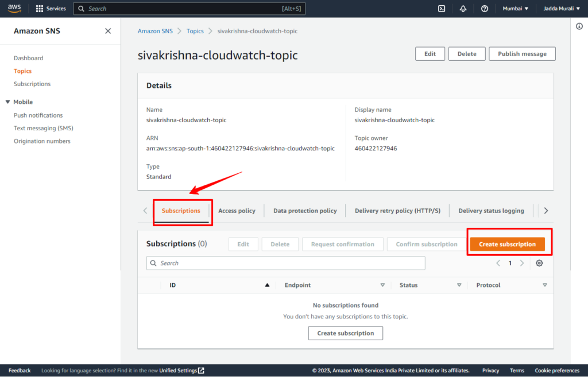Switch to the Access policy tab
Image resolution: width=588 pixels, height=377 pixels.
237,211
